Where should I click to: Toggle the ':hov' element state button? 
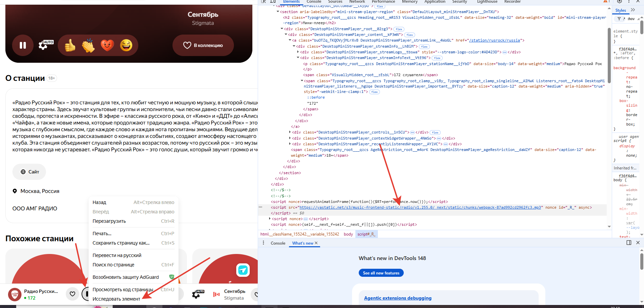(631, 19)
